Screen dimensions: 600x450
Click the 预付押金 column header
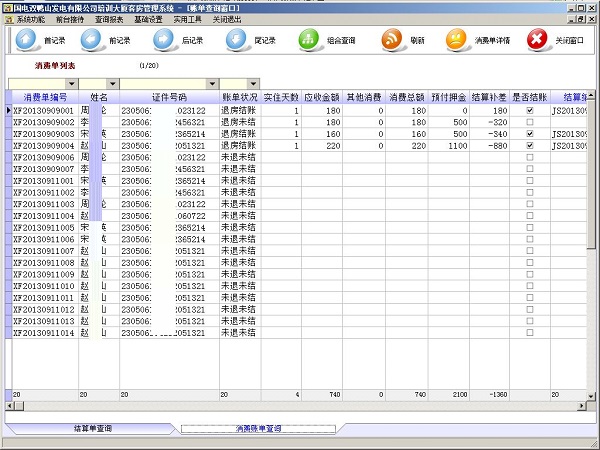(x=449, y=97)
